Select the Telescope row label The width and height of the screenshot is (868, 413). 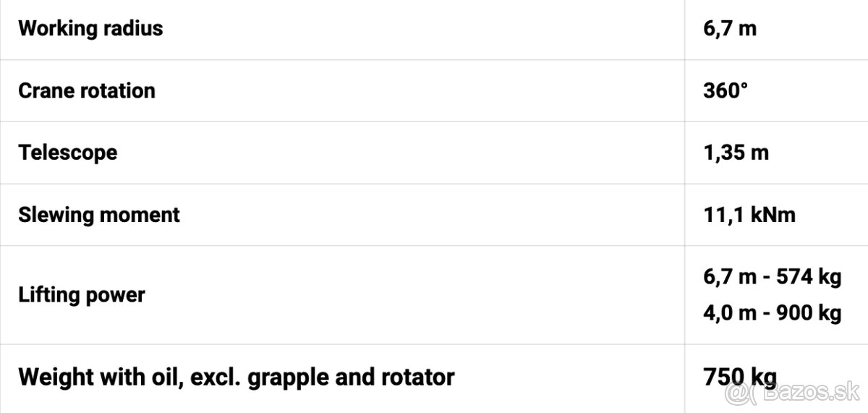[67, 153]
